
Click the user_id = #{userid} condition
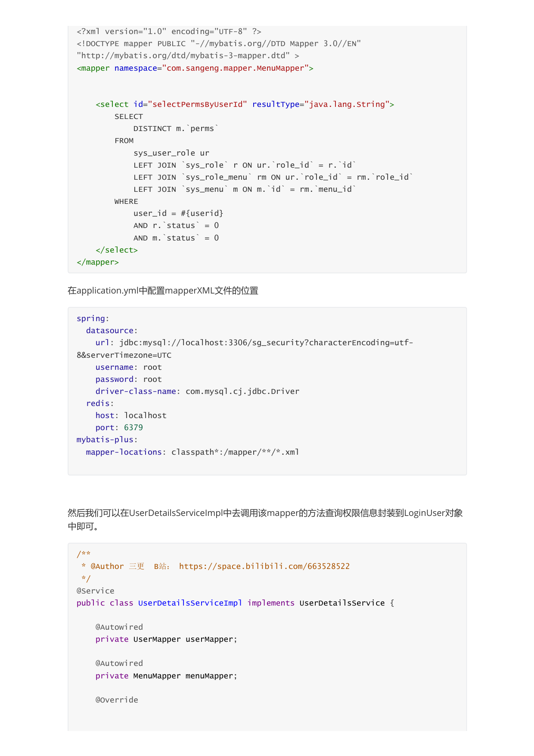178,213
